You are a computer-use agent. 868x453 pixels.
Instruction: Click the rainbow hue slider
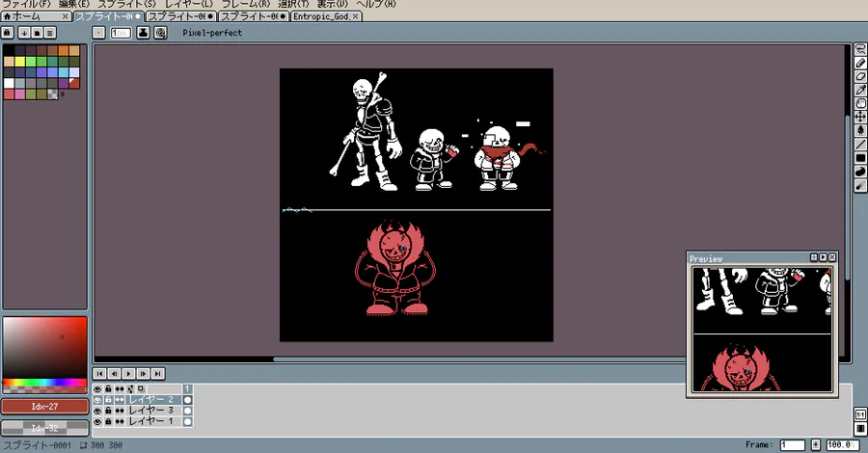pos(44,383)
